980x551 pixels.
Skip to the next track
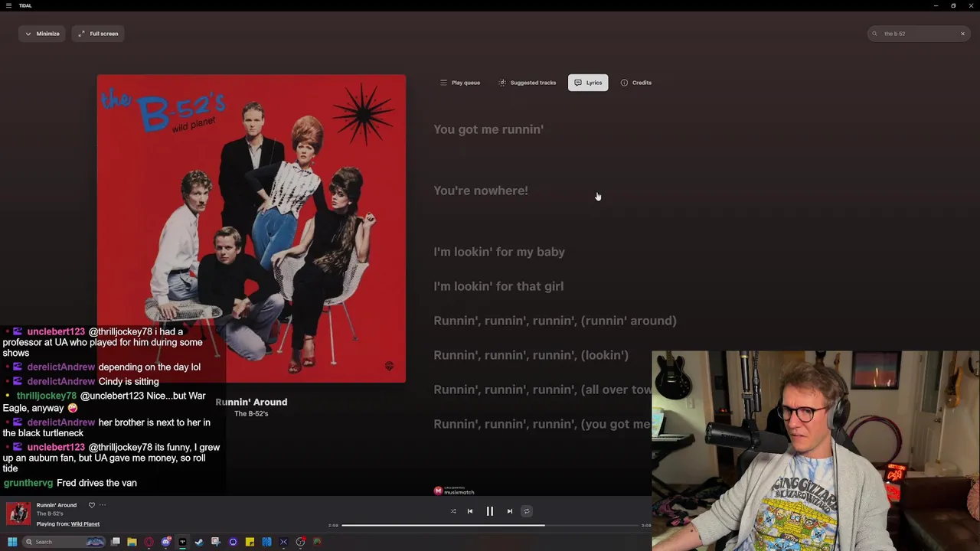point(510,511)
